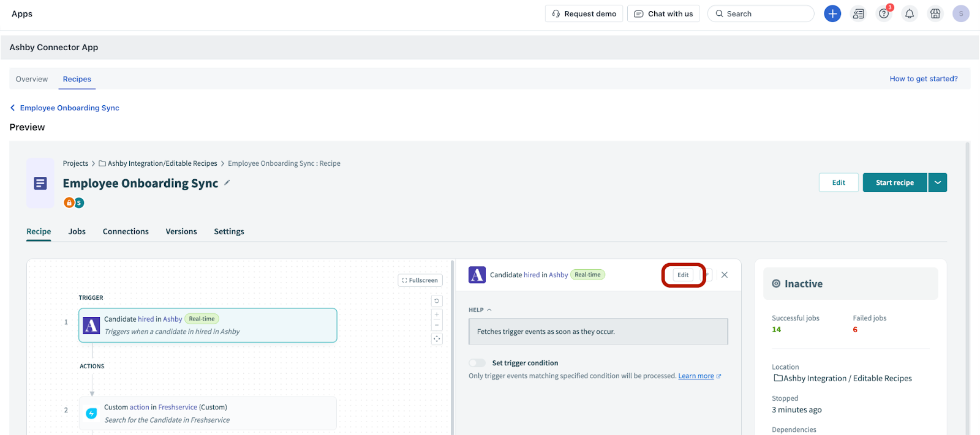The width and height of the screenshot is (980, 435).
Task: Click the folder icon under Location
Action: pos(778,378)
